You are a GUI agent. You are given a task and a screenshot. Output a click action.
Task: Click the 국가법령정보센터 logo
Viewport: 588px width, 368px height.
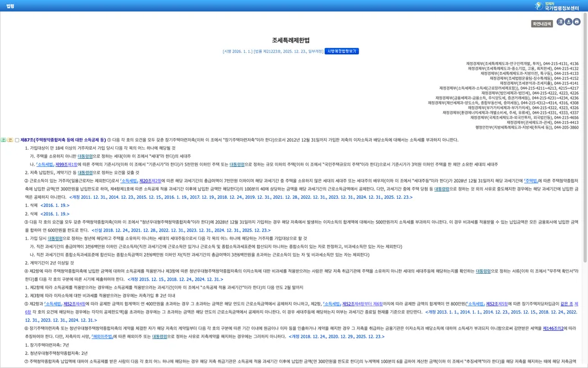click(557, 6)
